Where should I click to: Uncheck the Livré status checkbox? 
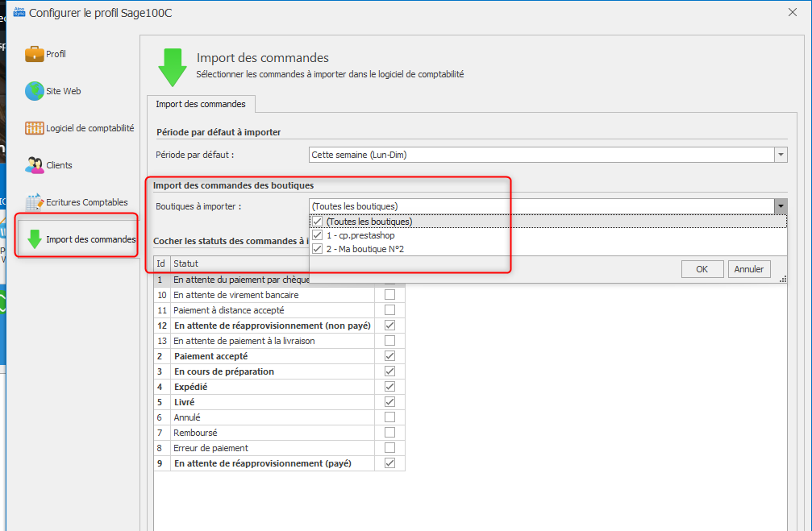390,401
